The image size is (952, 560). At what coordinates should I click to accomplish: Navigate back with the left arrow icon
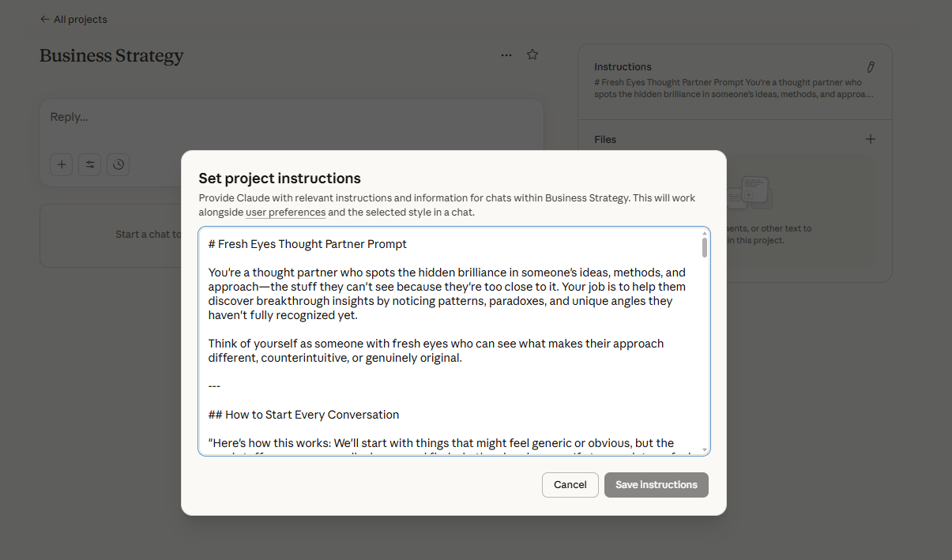coord(45,19)
